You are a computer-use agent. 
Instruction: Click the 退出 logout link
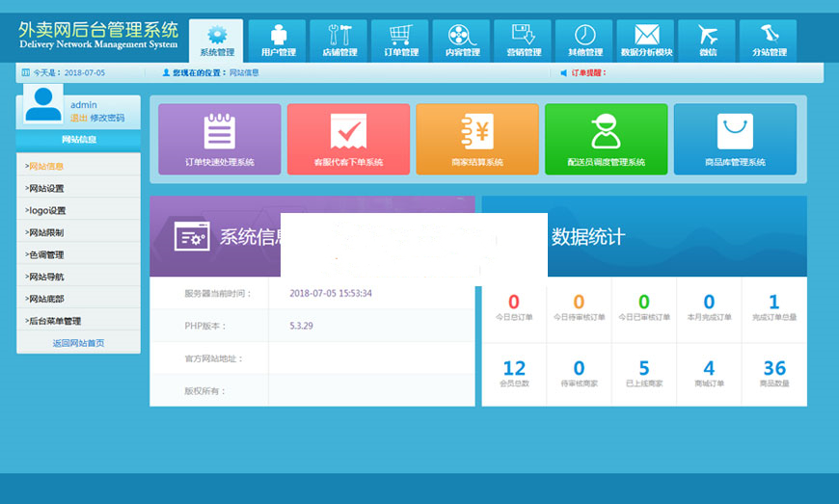pyautogui.click(x=78, y=118)
